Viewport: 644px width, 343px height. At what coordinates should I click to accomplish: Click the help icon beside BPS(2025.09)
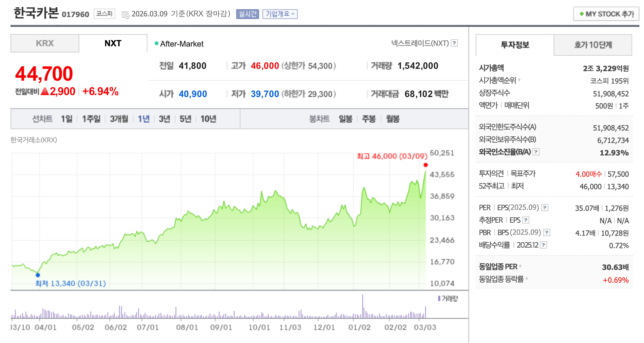[x=547, y=232]
